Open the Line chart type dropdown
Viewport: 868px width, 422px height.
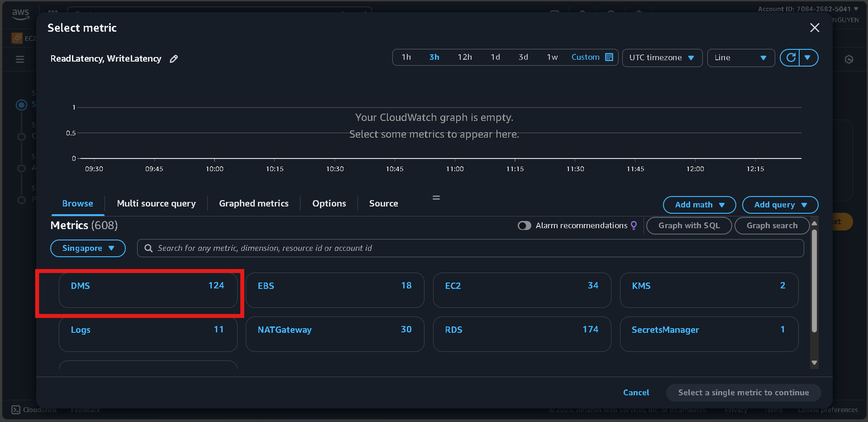coord(740,58)
